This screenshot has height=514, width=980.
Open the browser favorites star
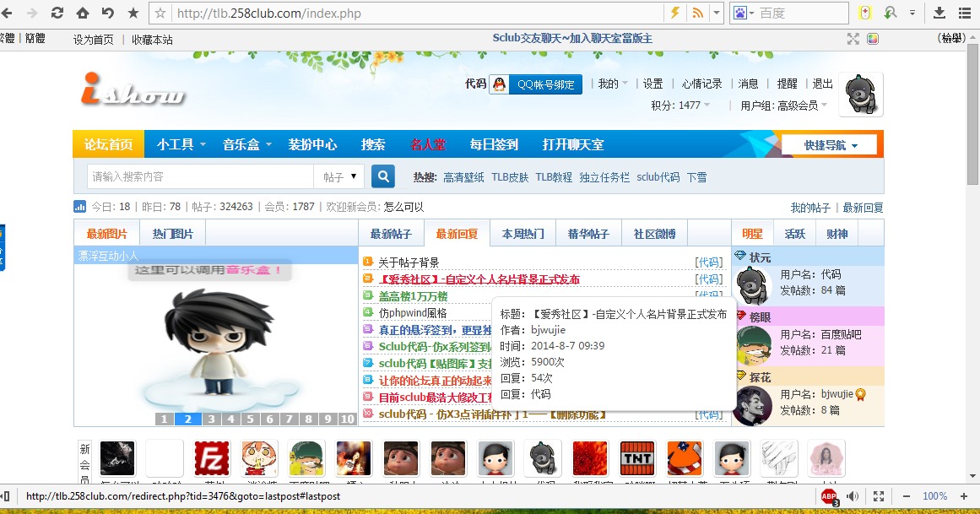click(133, 14)
